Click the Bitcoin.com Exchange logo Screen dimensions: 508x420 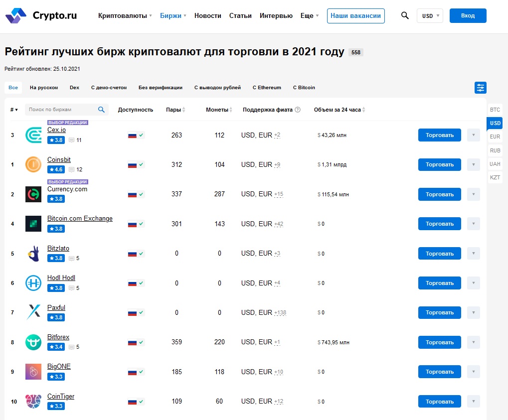[x=33, y=224]
